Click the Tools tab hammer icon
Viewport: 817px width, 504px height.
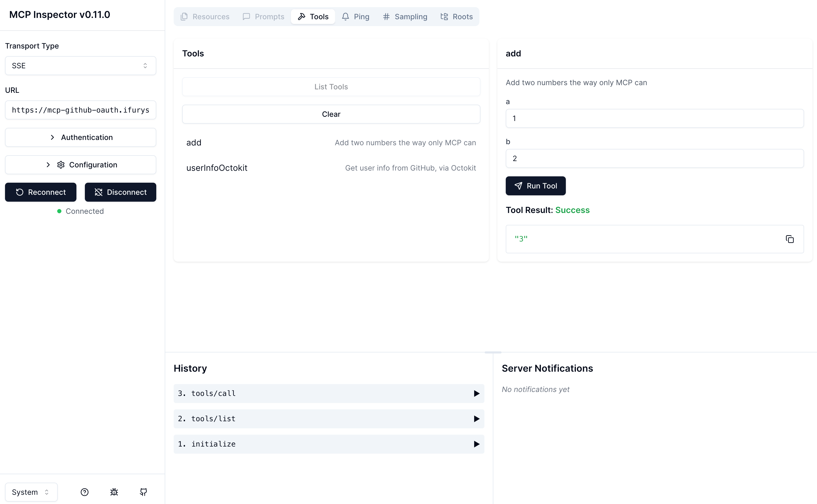tap(301, 17)
